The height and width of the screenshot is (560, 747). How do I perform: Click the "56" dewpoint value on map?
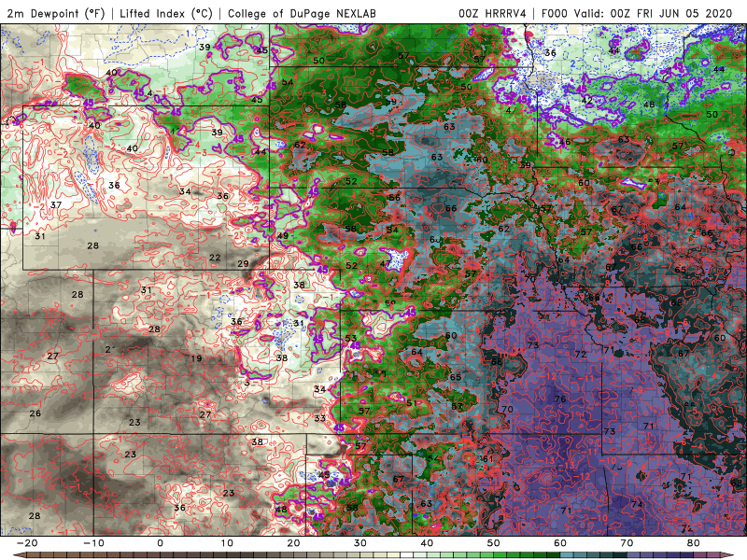point(394,198)
